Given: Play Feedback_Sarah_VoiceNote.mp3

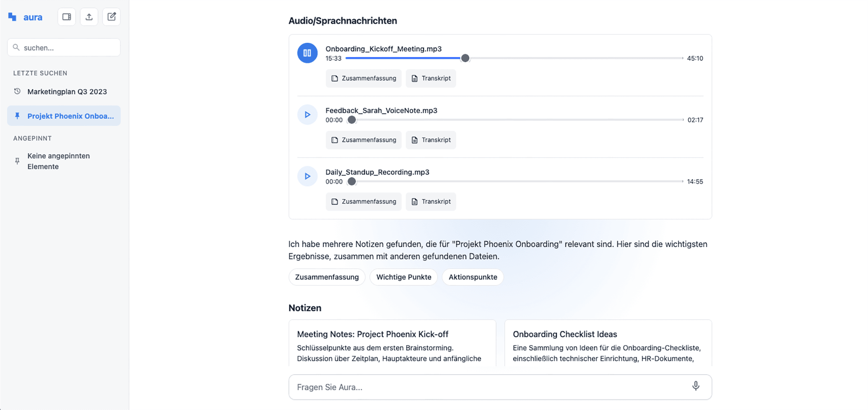Looking at the screenshot, I should pos(307,115).
